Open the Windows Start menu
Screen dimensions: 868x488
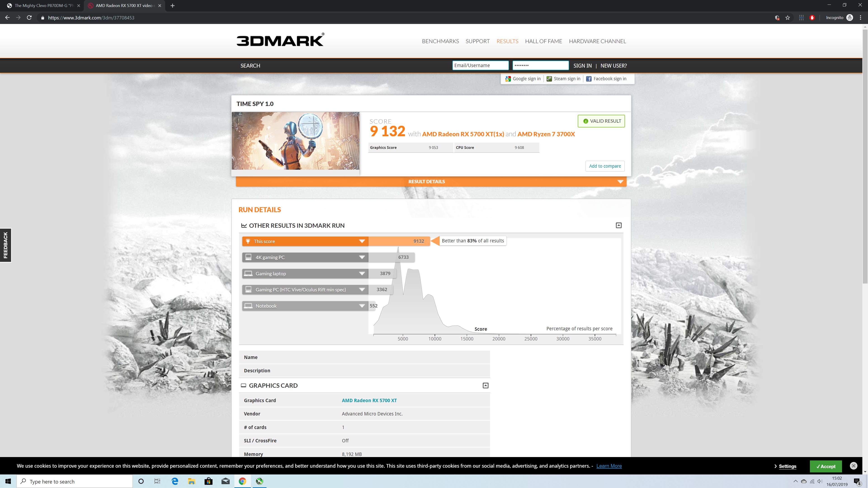8,481
